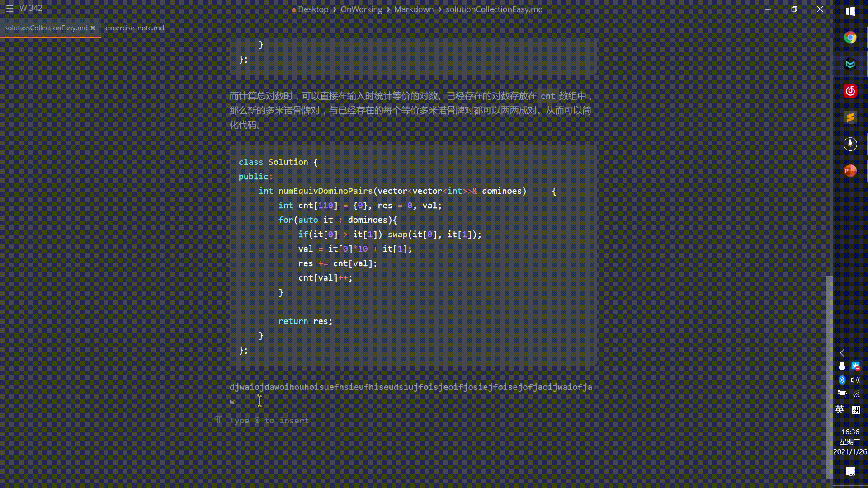The height and width of the screenshot is (488, 868).
Task: Open NetEase Cloud Music from taskbar
Action: tap(850, 91)
